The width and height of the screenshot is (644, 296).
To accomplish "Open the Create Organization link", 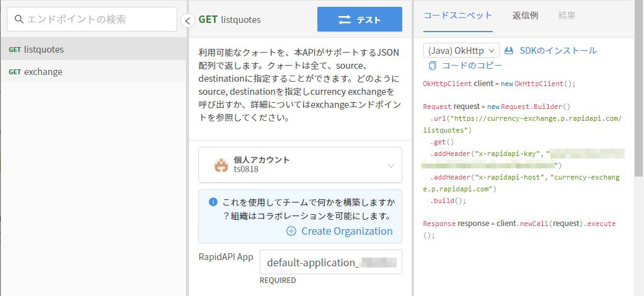I will pyautogui.click(x=346, y=231).
